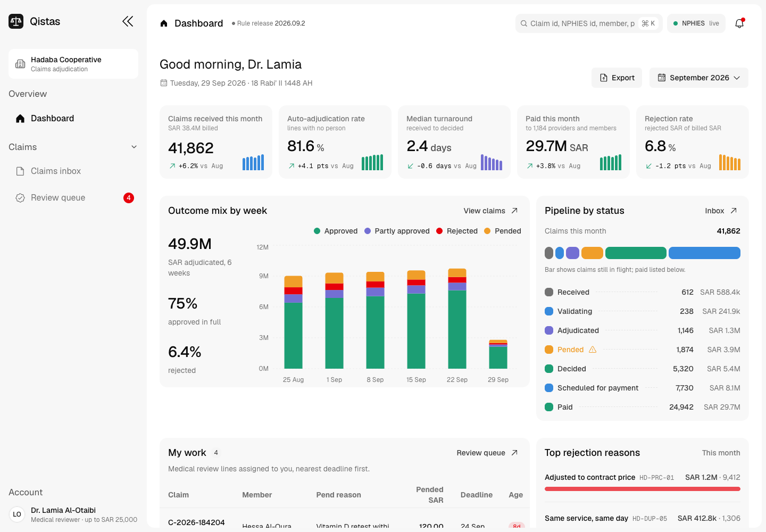The height and width of the screenshot is (532, 766).
Task: Click the Review queue badge-check icon
Action: tap(20, 198)
